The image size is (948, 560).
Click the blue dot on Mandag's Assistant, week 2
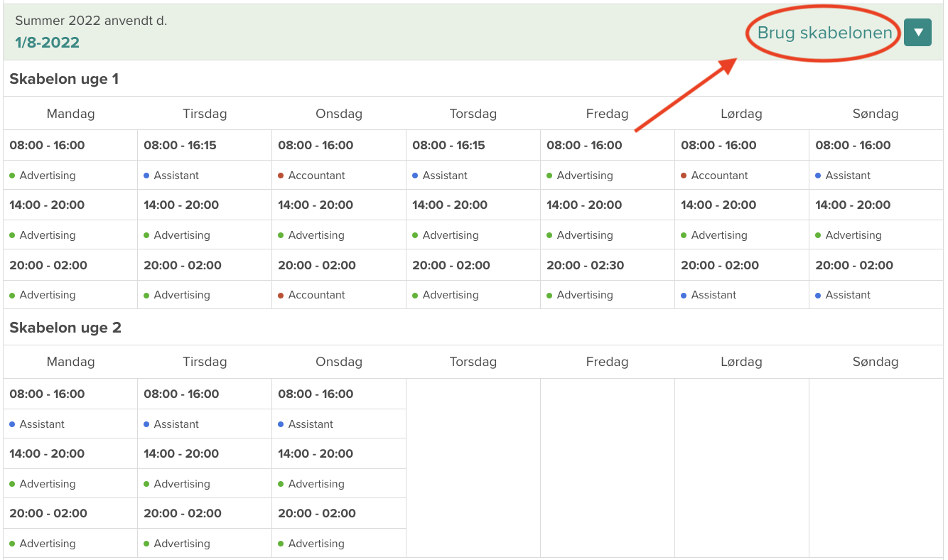12,424
